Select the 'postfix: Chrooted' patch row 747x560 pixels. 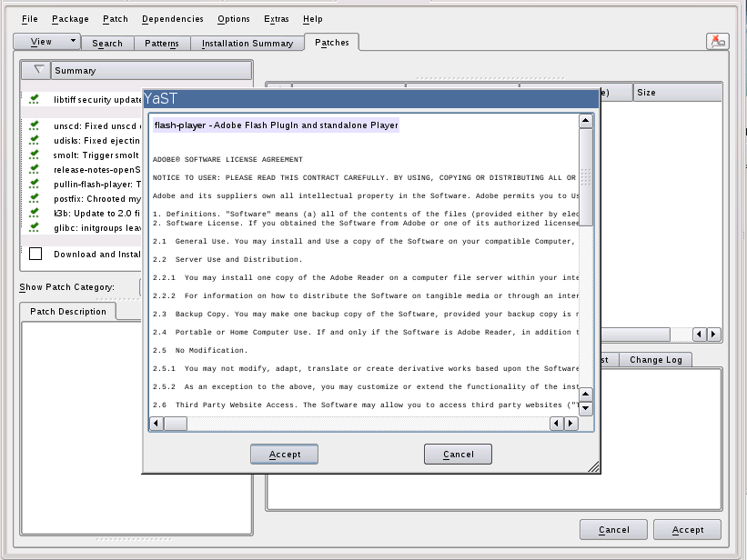click(82, 198)
